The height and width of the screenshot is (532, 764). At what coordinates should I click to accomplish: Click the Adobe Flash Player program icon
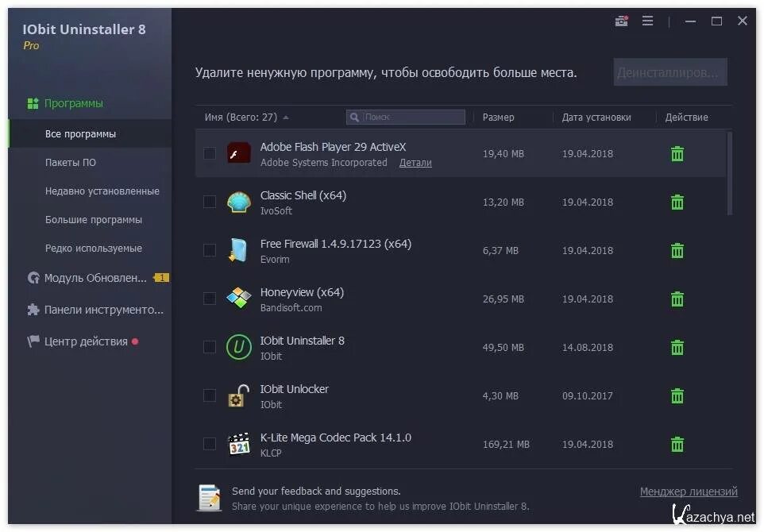(x=239, y=153)
